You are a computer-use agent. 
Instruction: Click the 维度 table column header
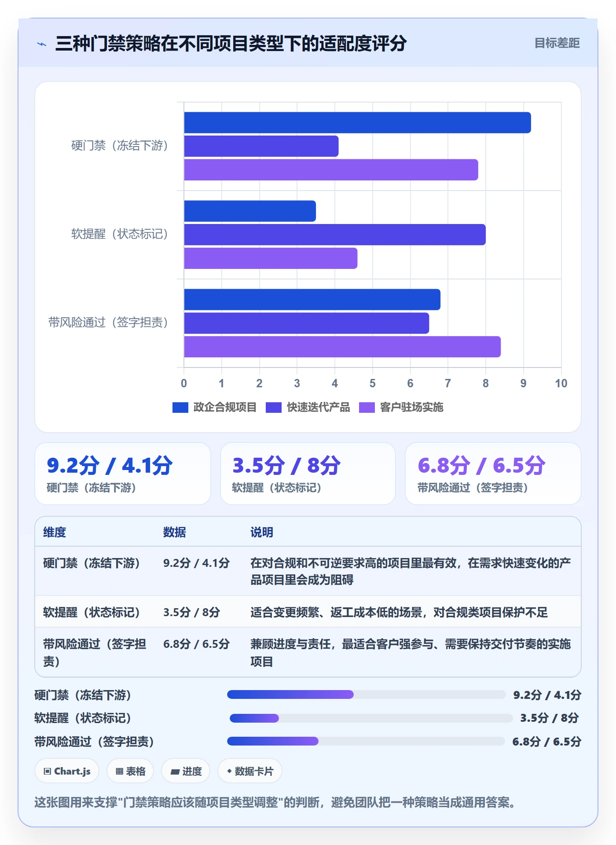pyautogui.click(x=55, y=532)
